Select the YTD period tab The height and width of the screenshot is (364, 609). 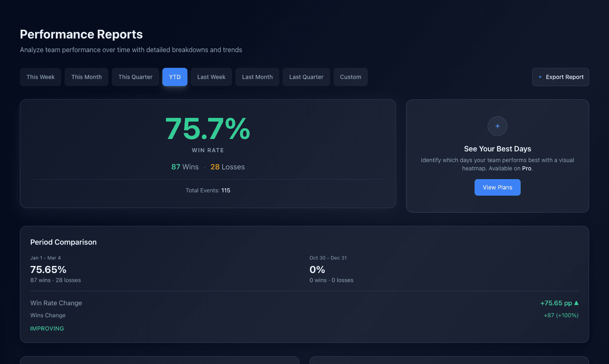tap(175, 77)
